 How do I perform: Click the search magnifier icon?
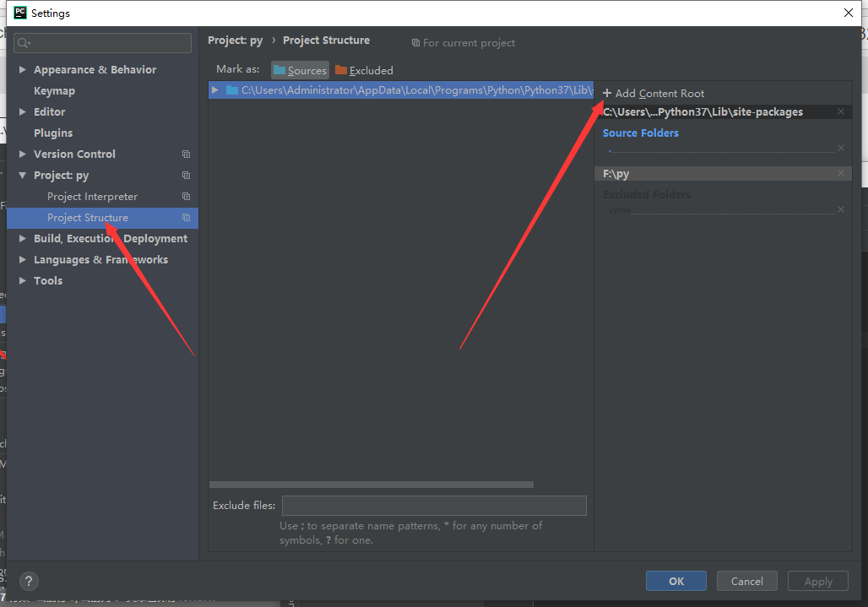24,43
